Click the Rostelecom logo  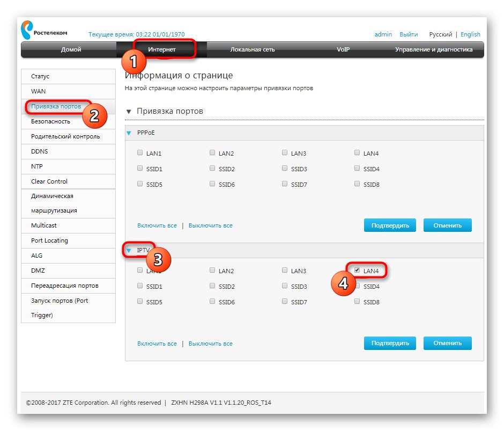44,30
